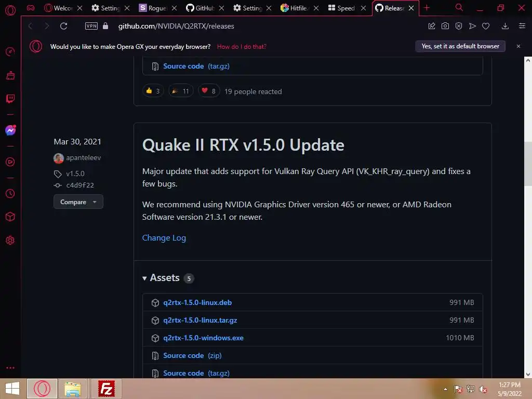The height and width of the screenshot is (399, 532).
Task: Open commit c4d9f22 link
Action: (x=80, y=185)
